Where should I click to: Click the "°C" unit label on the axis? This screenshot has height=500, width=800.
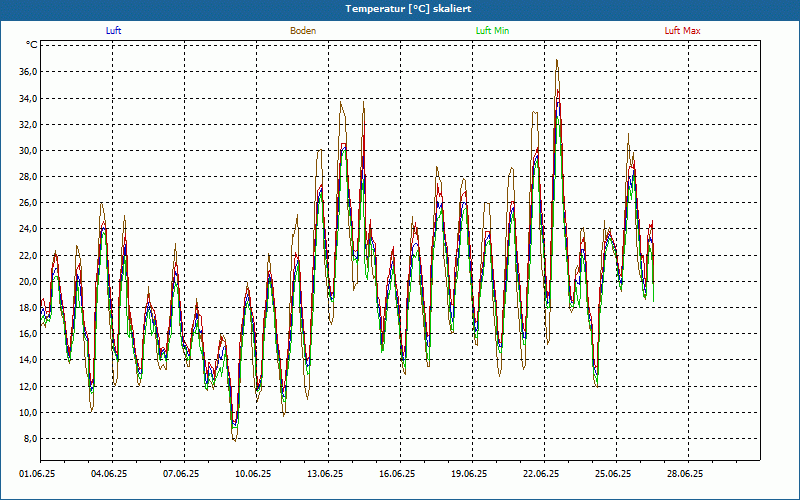tap(32, 45)
